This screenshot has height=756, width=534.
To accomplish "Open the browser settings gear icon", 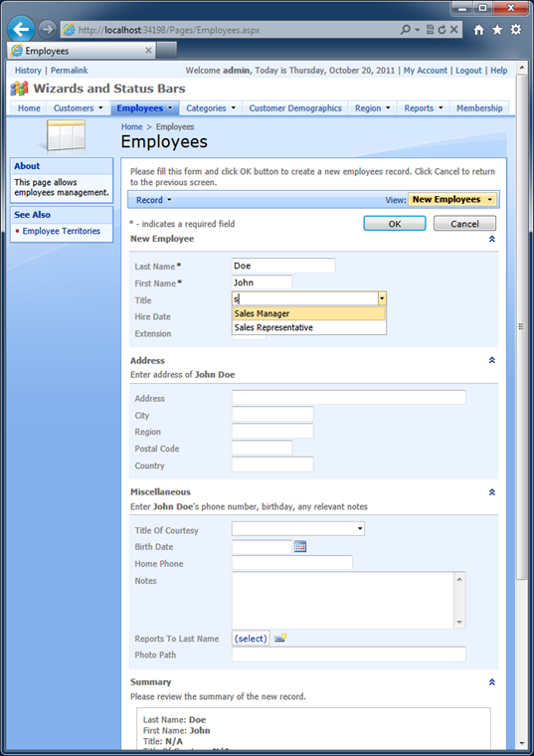I will (x=516, y=30).
